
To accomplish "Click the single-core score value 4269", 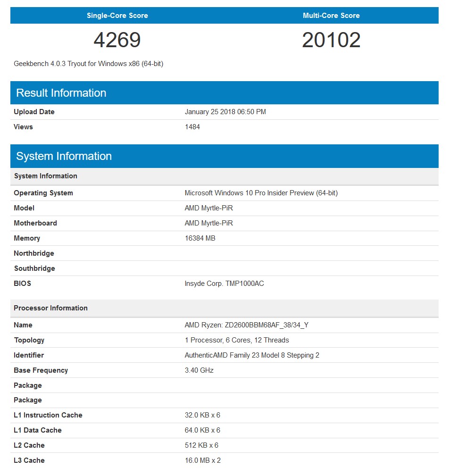I will tap(117, 40).
